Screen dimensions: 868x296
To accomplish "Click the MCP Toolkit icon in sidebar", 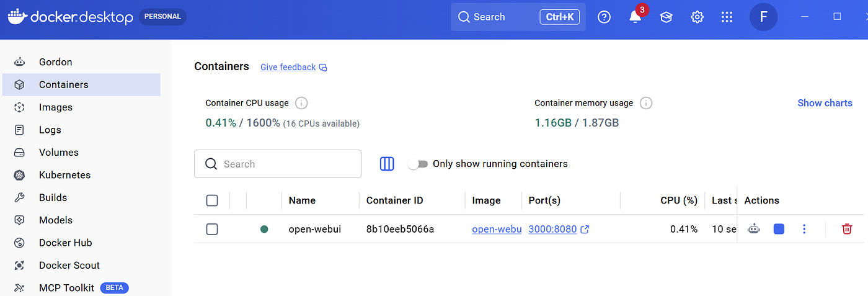I will 19,288.
